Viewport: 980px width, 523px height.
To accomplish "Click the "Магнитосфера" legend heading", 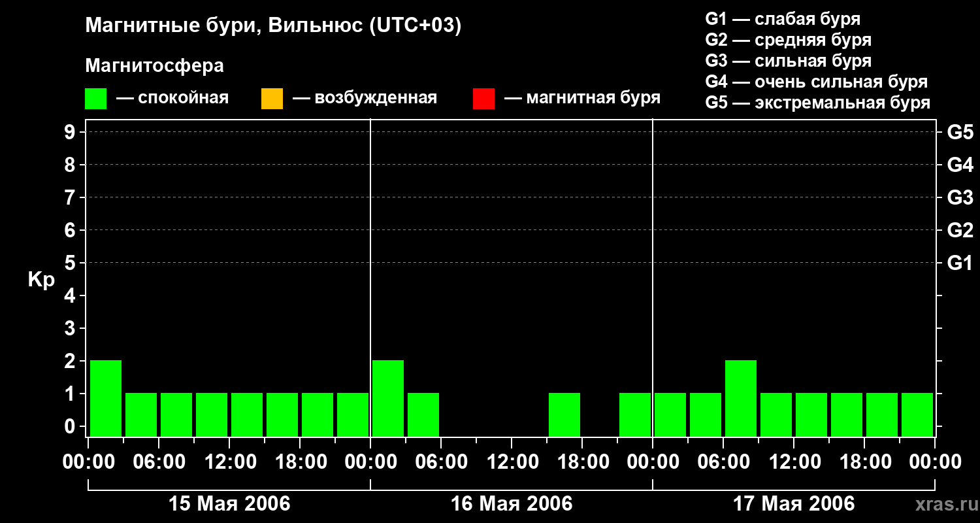I will click(154, 65).
